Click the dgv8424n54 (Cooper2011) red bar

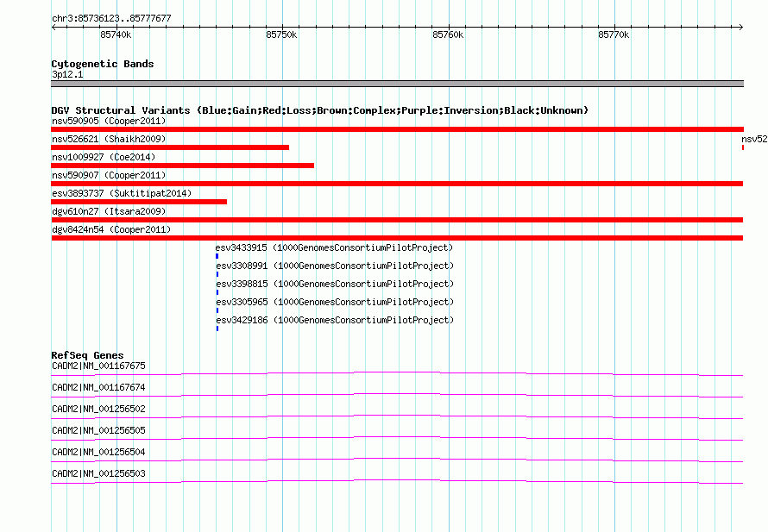(397, 238)
